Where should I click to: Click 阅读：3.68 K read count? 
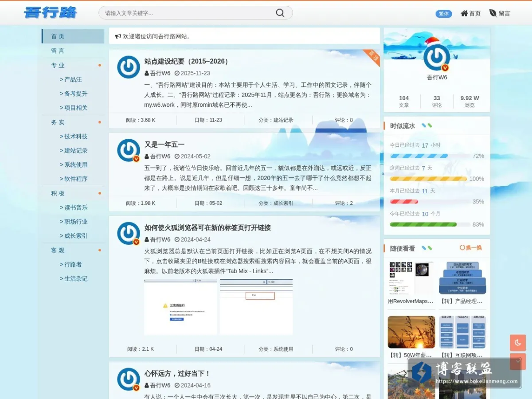[x=141, y=120]
